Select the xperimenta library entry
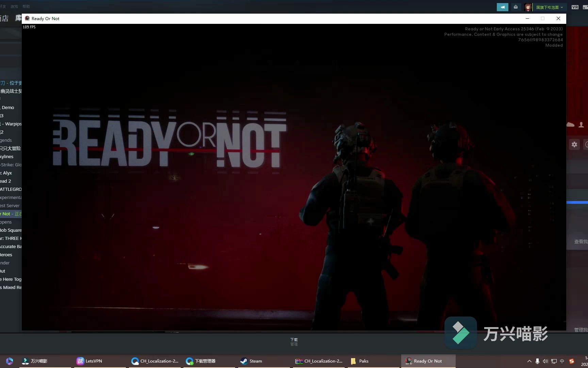 [x=11, y=198]
